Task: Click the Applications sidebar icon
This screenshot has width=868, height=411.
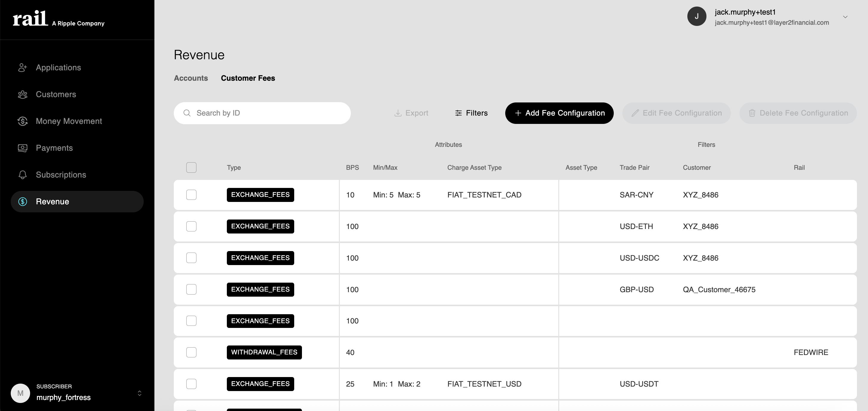Action: 23,68
